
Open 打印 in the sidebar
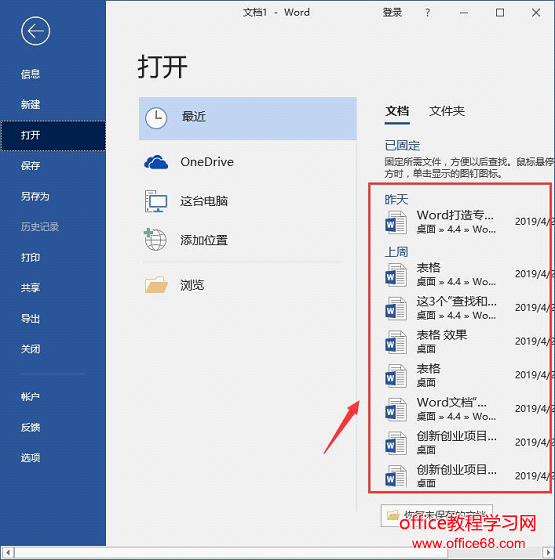30,257
